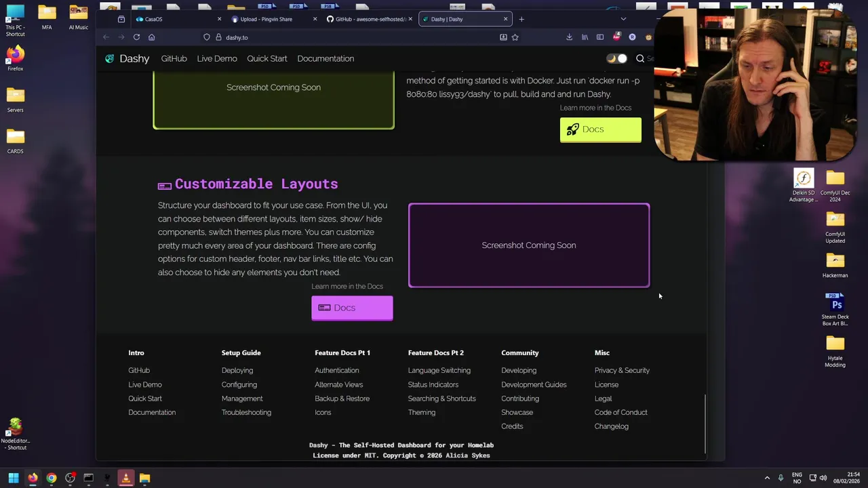The height and width of the screenshot is (488, 868).
Task: Click the adblock extension icon
Action: [616, 37]
